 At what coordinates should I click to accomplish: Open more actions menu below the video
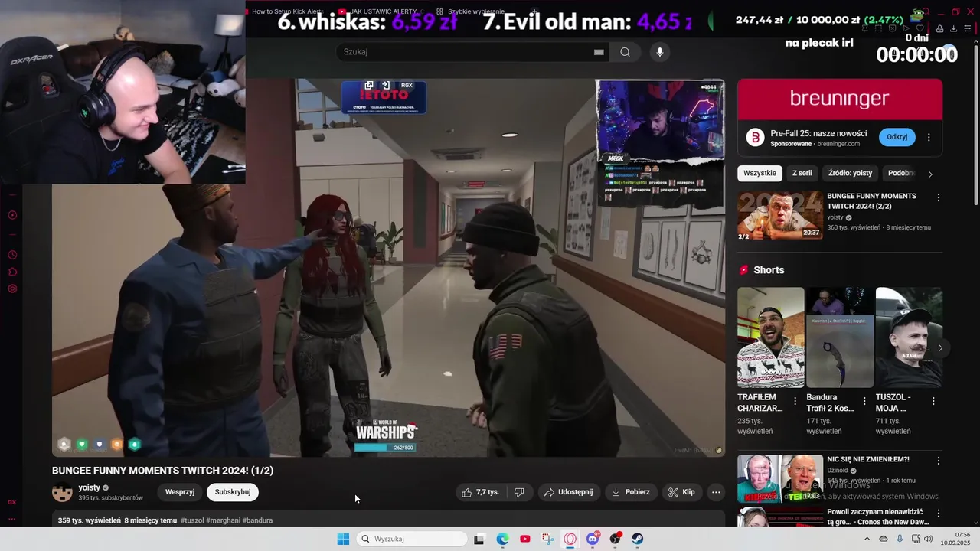tap(716, 492)
